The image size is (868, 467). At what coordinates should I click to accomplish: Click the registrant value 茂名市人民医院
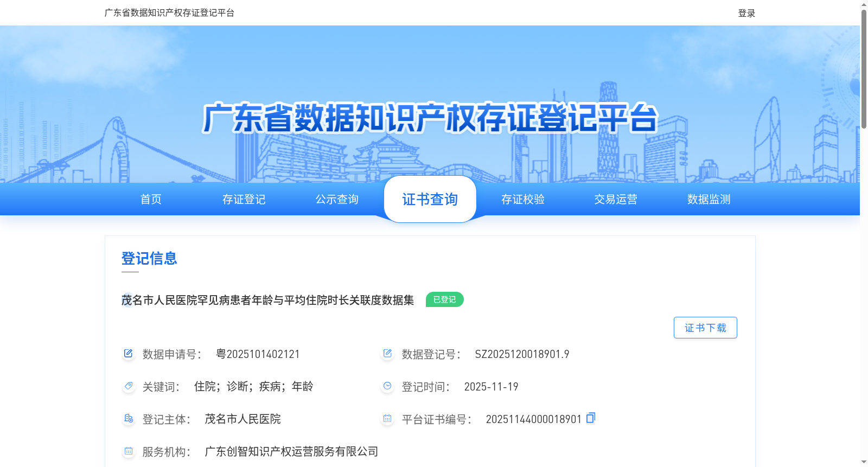tap(242, 419)
